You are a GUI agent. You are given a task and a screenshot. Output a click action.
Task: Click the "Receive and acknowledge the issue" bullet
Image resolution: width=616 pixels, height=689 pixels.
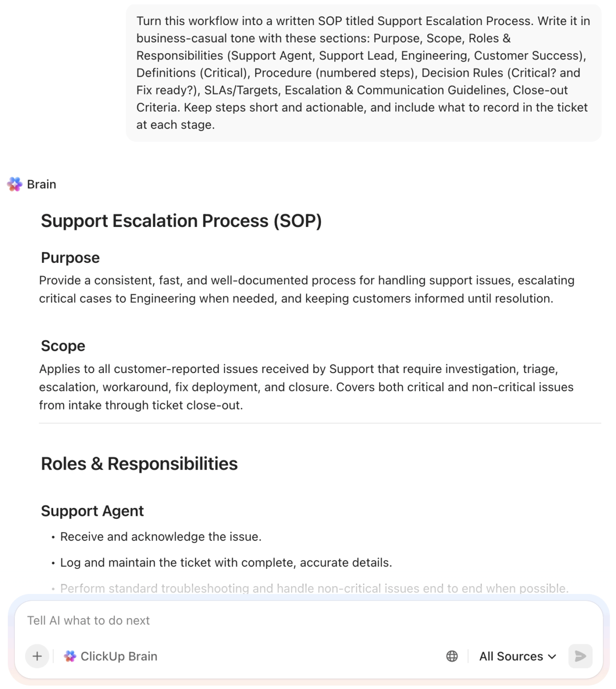pos(161,536)
